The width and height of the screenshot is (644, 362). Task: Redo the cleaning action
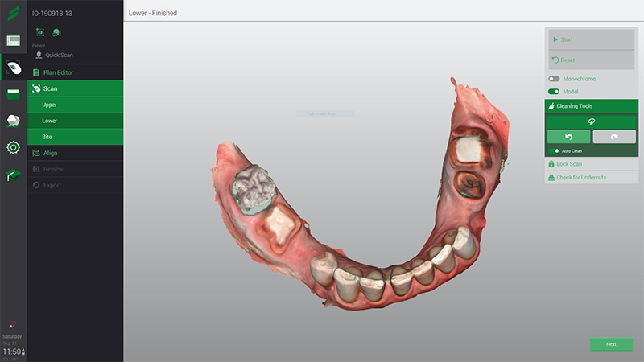point(613,137)
